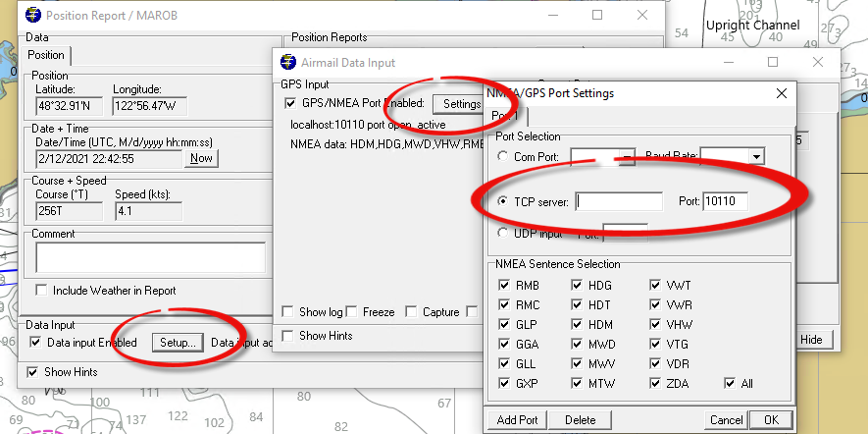Switch to the Position tab

tap(46, 55)
